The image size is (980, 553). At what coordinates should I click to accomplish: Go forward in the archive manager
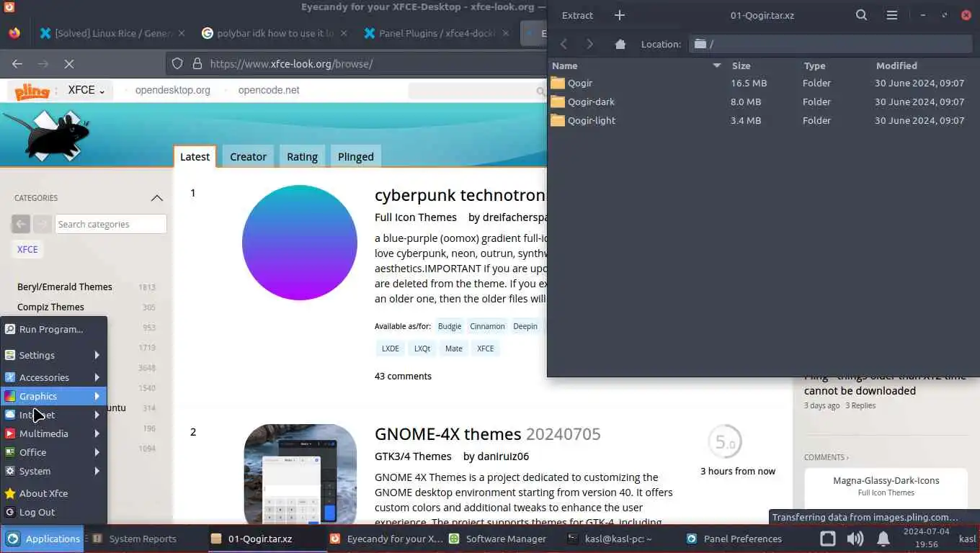pos(590,44)
